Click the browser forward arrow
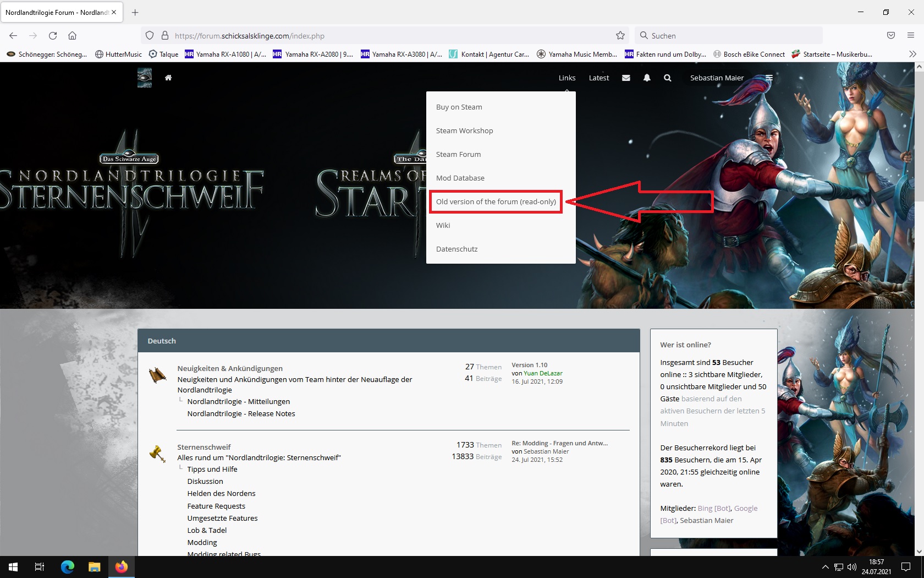Viewport: 924px width, 578px height. click(x=33, y=36)
